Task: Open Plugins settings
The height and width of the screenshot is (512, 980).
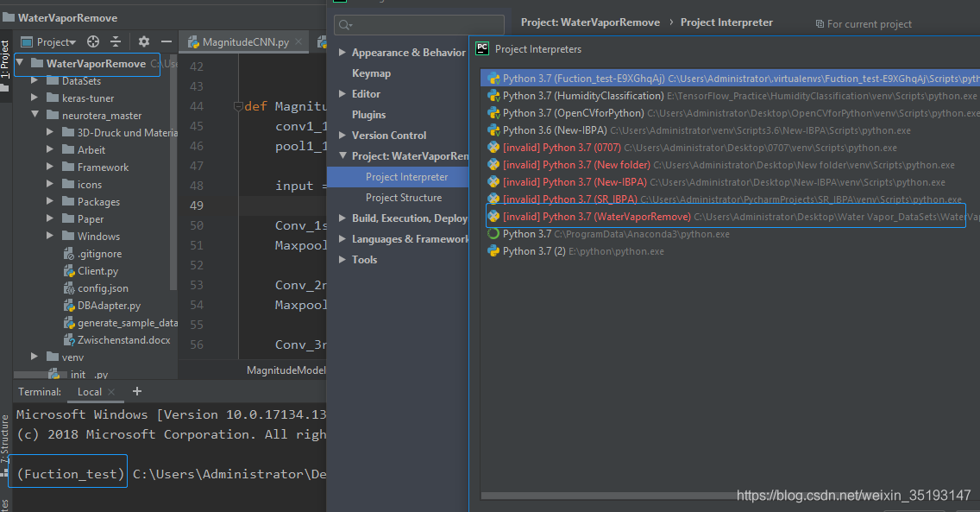Action: (368, 115)
